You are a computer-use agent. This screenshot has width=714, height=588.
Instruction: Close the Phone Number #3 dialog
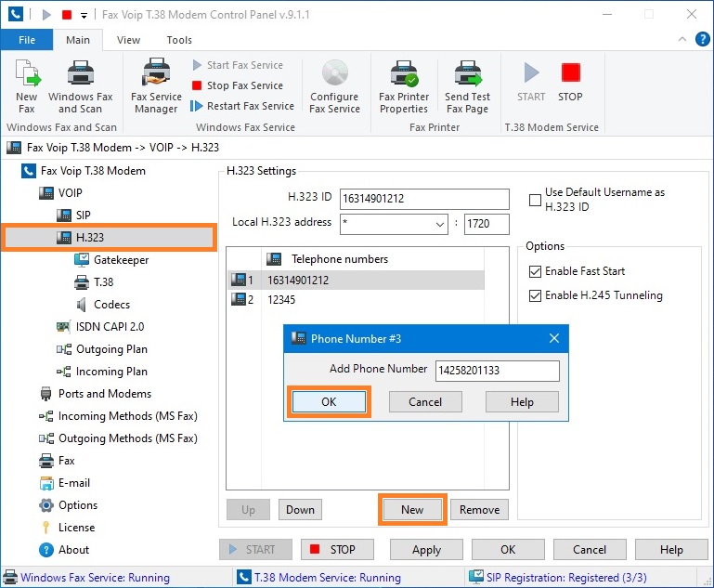[553, 338]
